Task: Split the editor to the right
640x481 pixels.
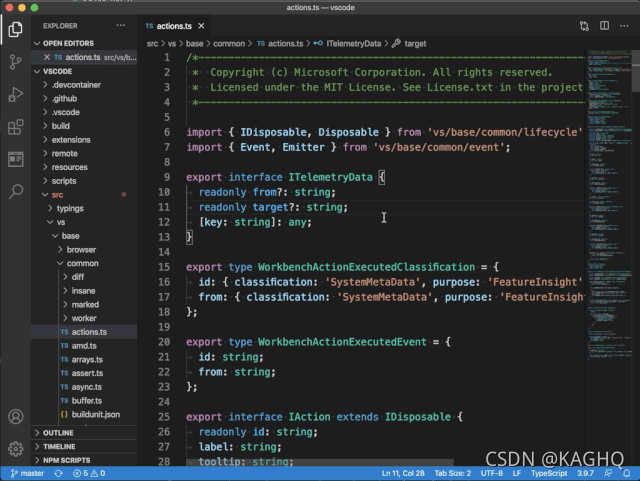Action: point(604,26)
